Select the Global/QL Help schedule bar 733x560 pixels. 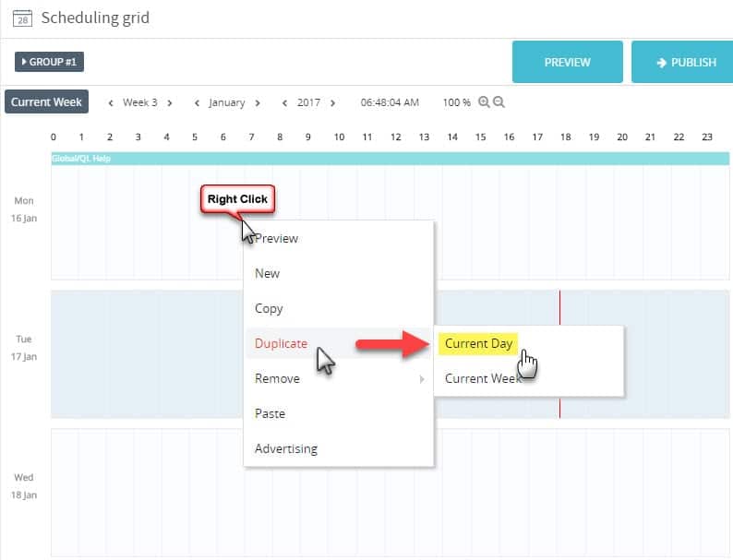pyautogui.click(x=390, y=159)
